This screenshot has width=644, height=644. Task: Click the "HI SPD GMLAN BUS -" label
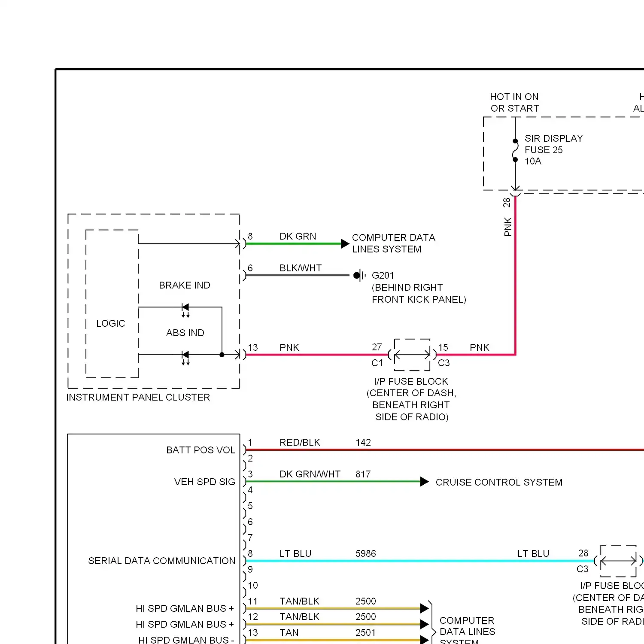[186, 640]
